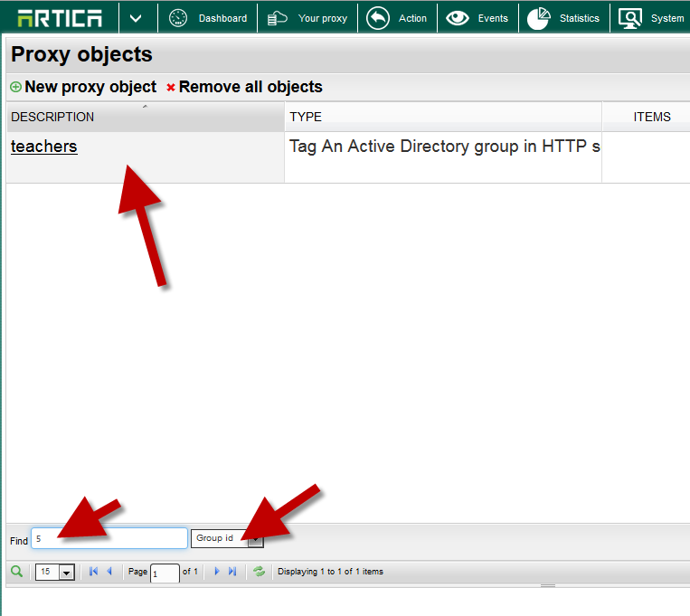Go to the last page

232,571
